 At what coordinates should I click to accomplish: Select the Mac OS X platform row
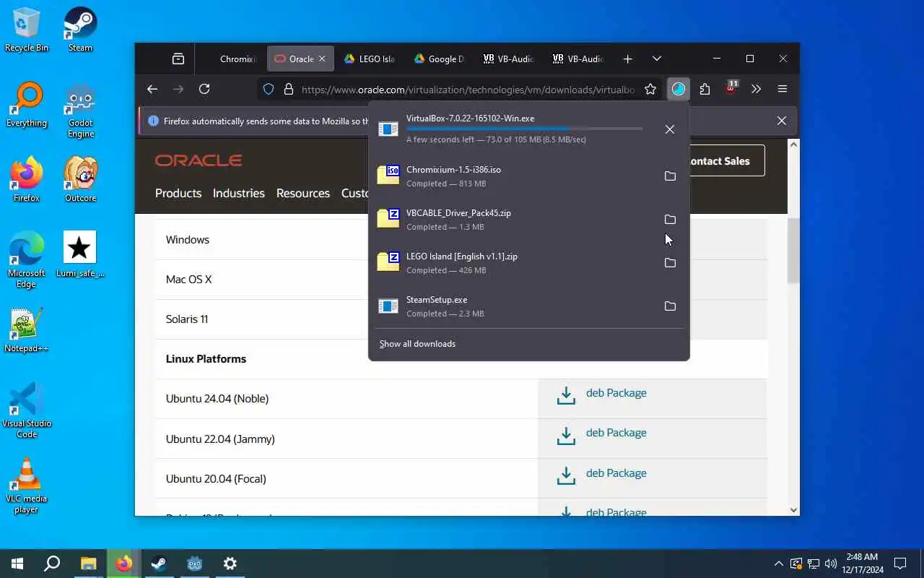tap(261, 280)
